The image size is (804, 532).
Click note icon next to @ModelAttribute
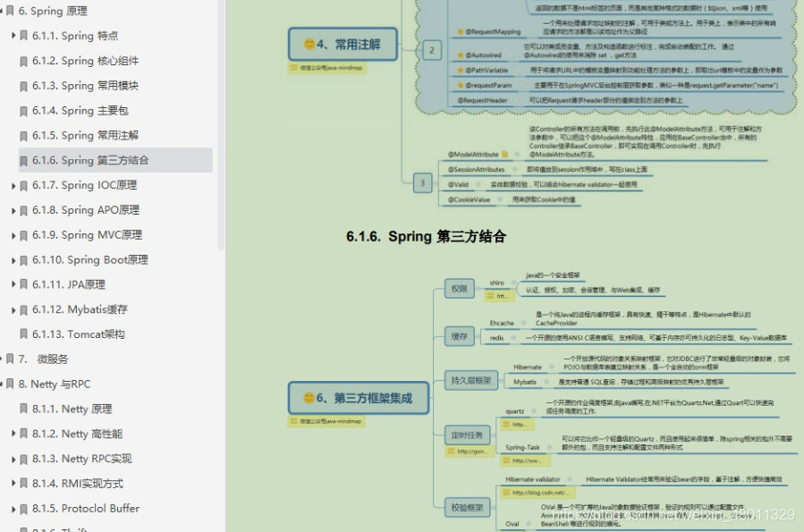pos(505,154)
